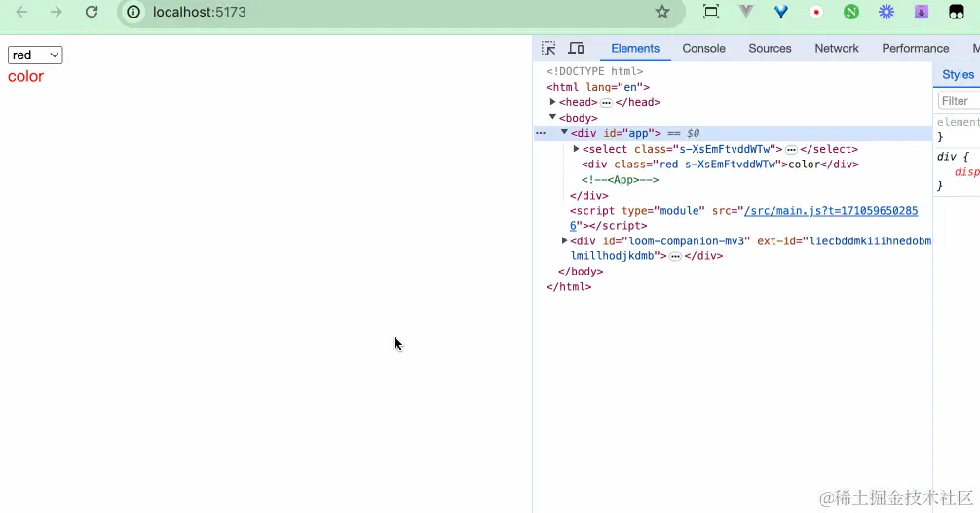Select the DOCTYPE html line
This screenshot has height=513, width=980.
[594, 71]
